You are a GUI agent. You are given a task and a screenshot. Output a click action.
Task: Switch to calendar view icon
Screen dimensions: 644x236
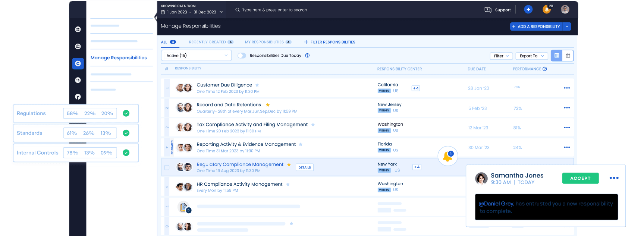(568, 56)
